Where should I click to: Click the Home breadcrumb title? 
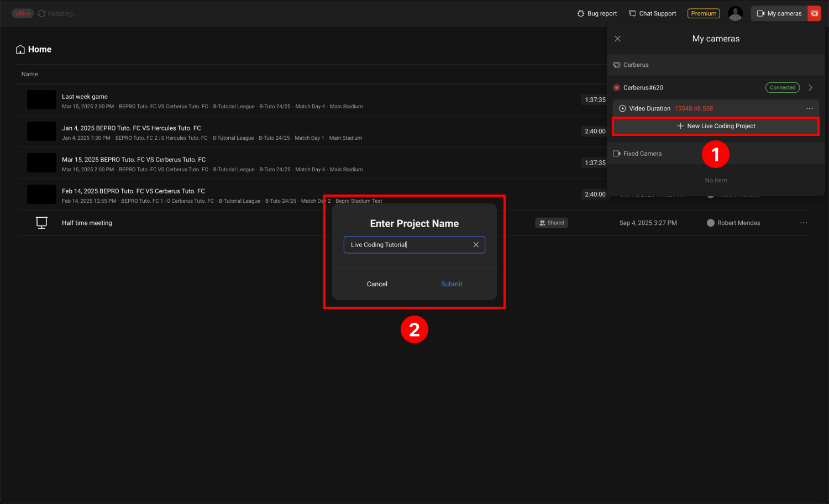pos(40,49)
